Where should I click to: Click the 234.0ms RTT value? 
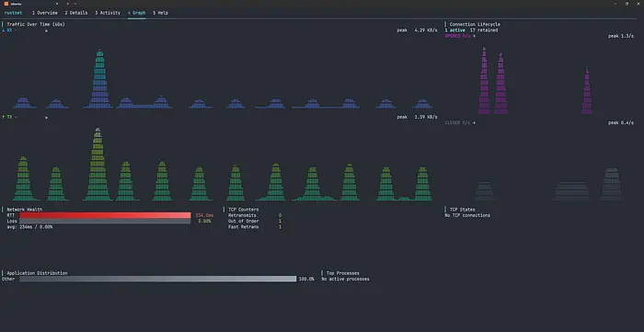[204, 215]
